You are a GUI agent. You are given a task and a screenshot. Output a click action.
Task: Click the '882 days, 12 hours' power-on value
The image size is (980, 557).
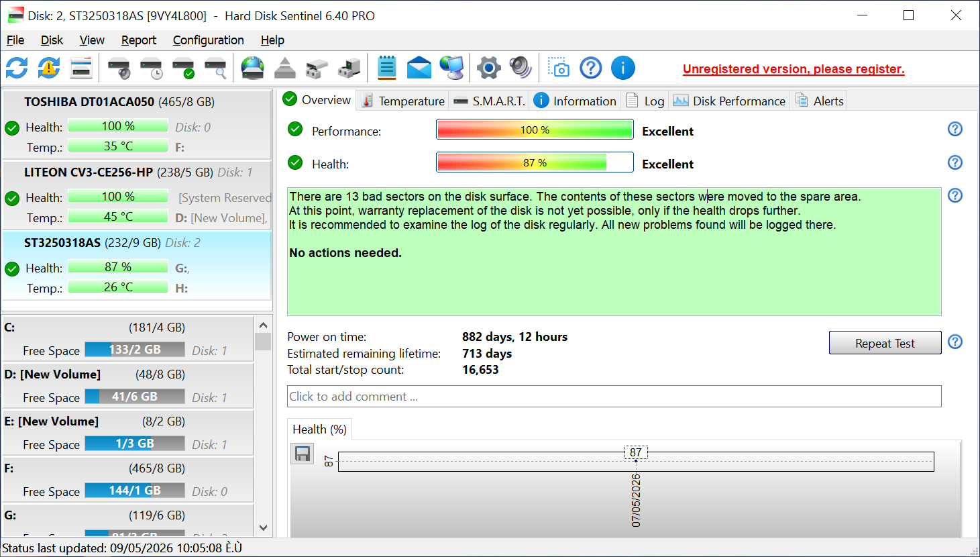(514, 337)
